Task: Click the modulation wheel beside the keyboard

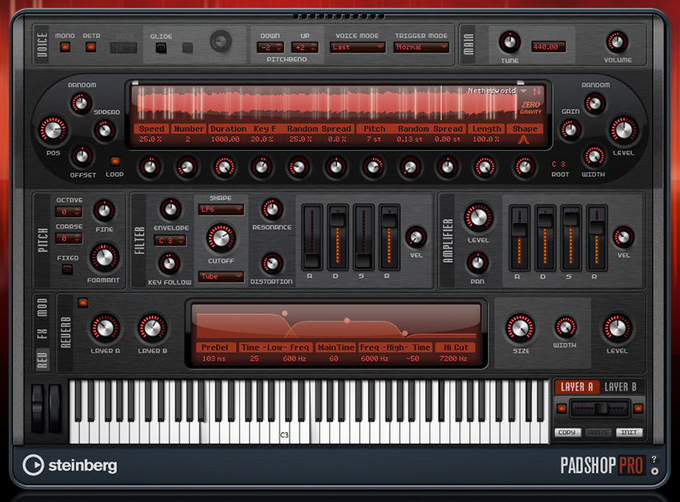Action: (55, 408)
